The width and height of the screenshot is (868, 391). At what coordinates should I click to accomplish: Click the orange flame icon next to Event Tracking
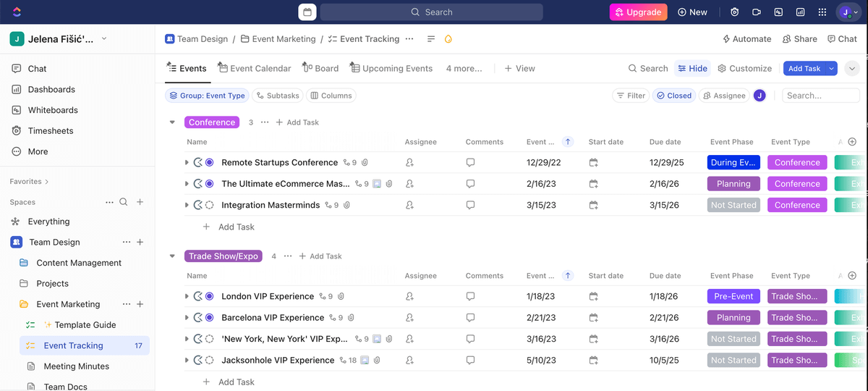448,39
